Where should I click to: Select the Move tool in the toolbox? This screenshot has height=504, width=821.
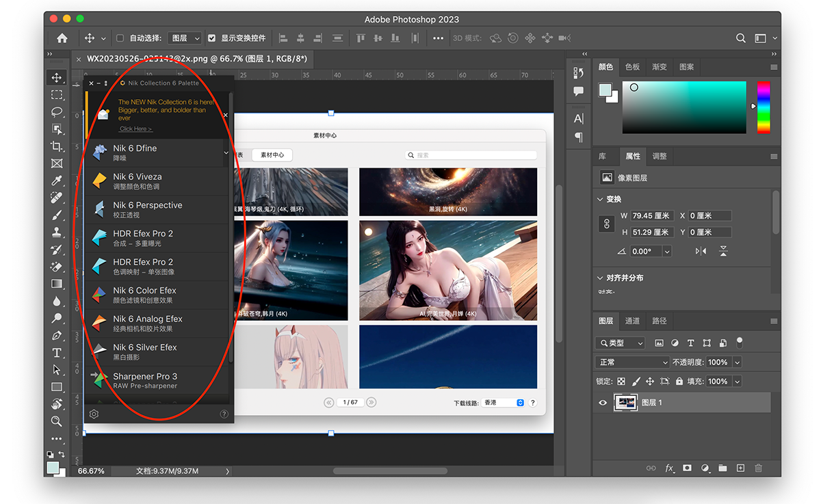(57, 77)
